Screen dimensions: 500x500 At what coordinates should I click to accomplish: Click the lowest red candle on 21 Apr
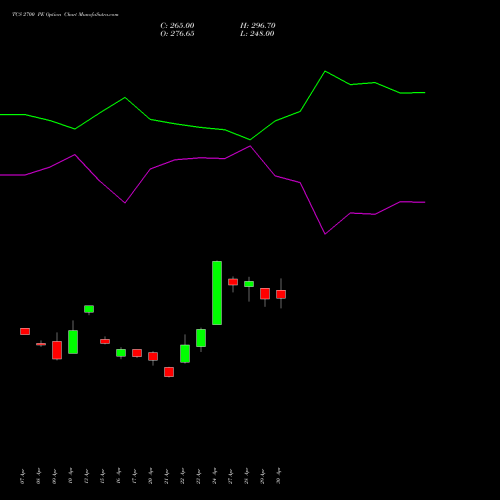pos(169,372)
